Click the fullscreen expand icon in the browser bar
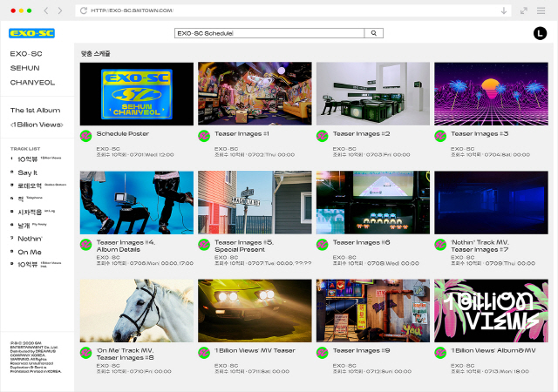This screenshot has height=392, width=558. (523, 10)
